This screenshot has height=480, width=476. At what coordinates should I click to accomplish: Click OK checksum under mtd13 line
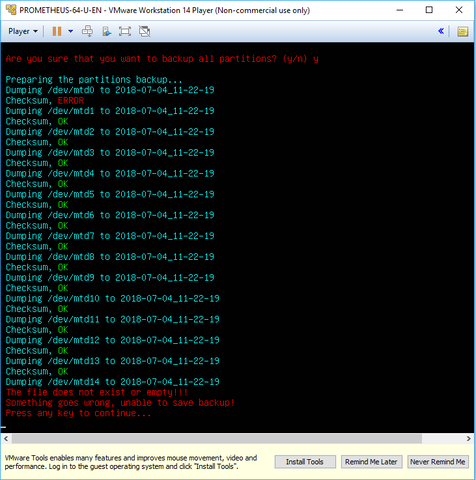[x=63, y=371]
